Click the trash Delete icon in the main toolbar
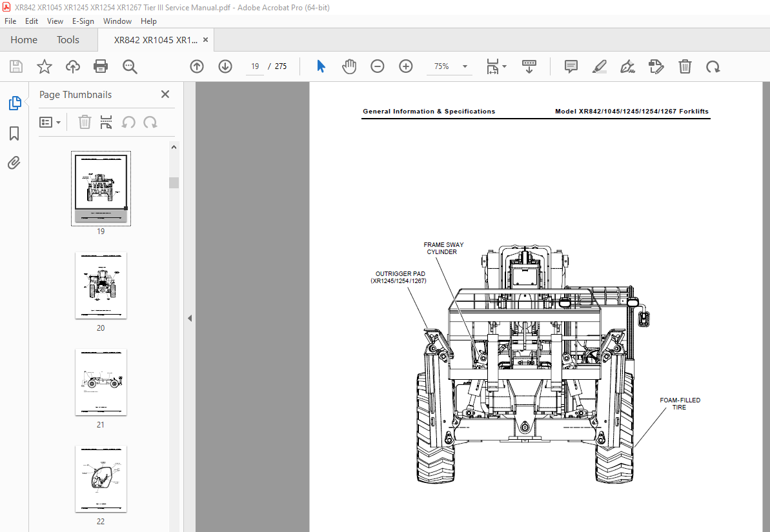This screenshot has height=532, width=770. (685, 66)
